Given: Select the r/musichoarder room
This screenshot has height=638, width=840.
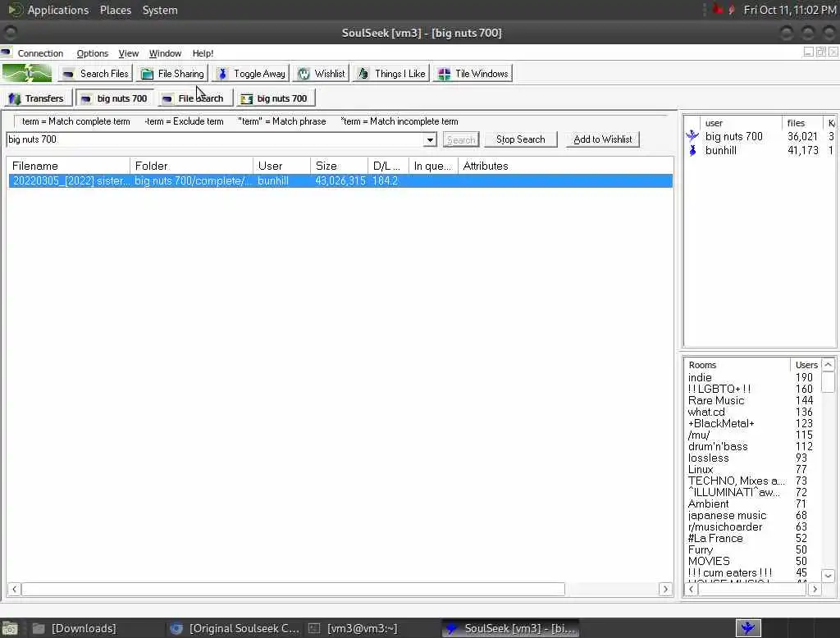Looking at the screenshot, I should pyautogui.click(x=725, y=527).
